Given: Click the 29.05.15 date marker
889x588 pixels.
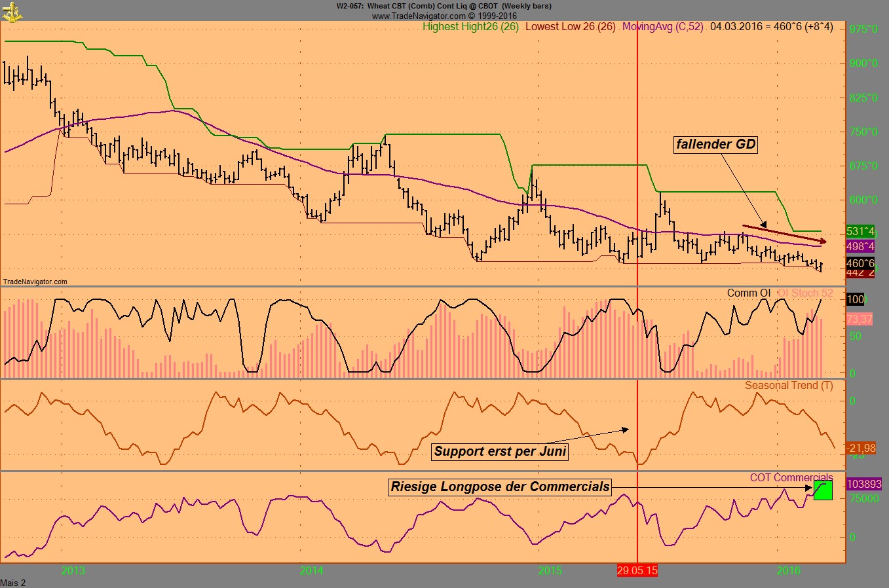Looking at the screenshot, I should 637,570.
